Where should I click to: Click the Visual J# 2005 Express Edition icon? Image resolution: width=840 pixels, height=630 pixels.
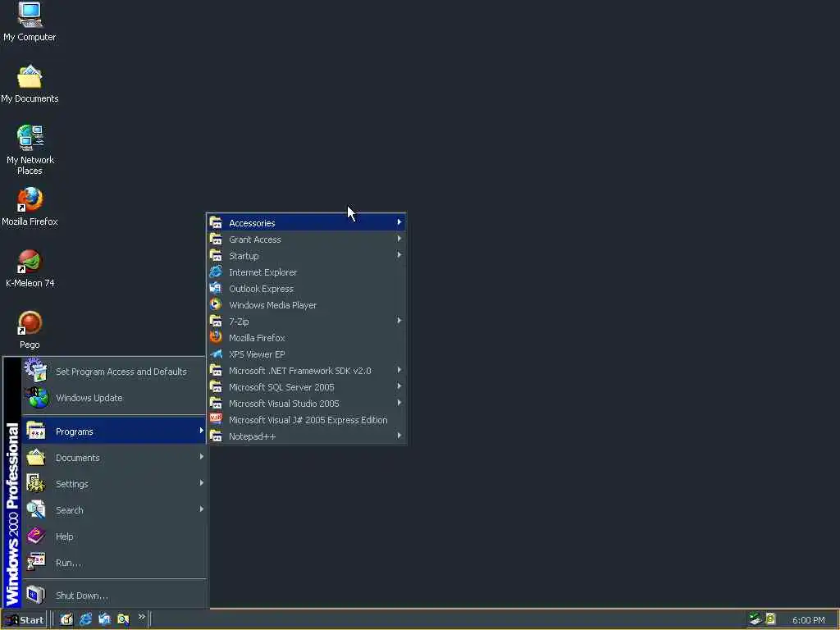click(216, 419)
